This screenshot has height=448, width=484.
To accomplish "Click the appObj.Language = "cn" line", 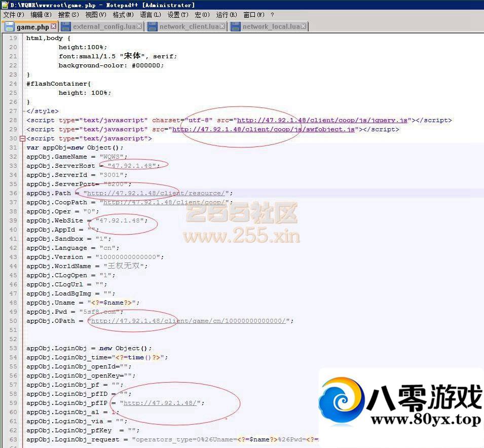I will (x=72, y=248).
